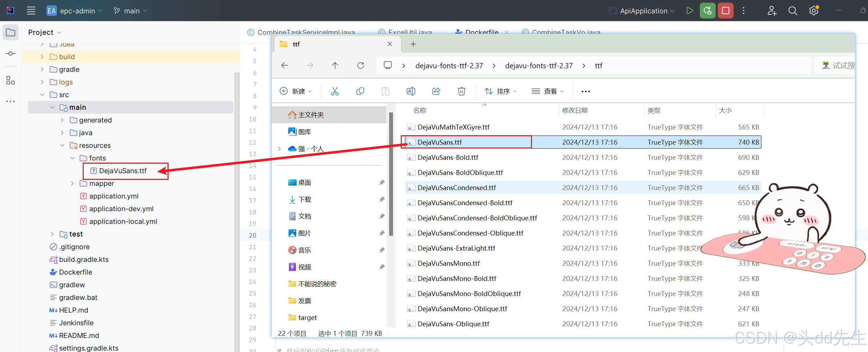The height and width of the screenshot is (352, 868).
Task: Switch to the ExcelUtil.java tab
Action: 410,32
